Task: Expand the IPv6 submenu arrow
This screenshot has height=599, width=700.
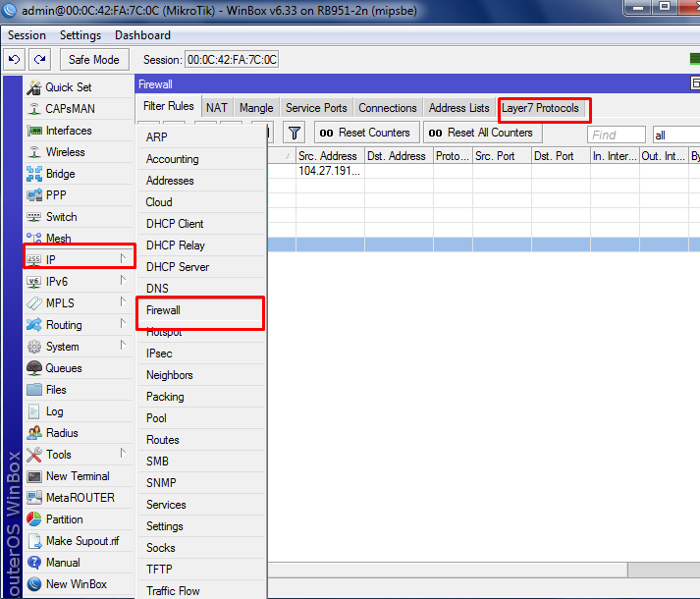Action: [x=123, y=280]
